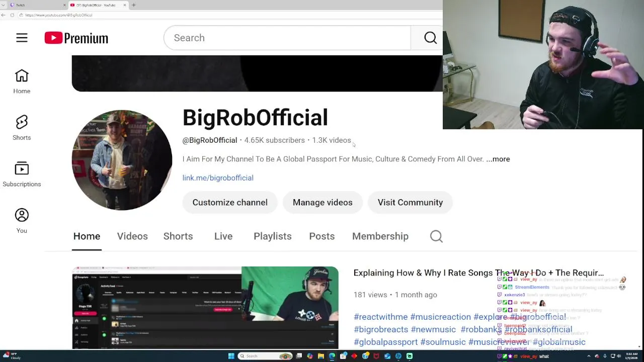Switch to the Posts channel tab
The image size is (644, 362).
pos(322,236)
